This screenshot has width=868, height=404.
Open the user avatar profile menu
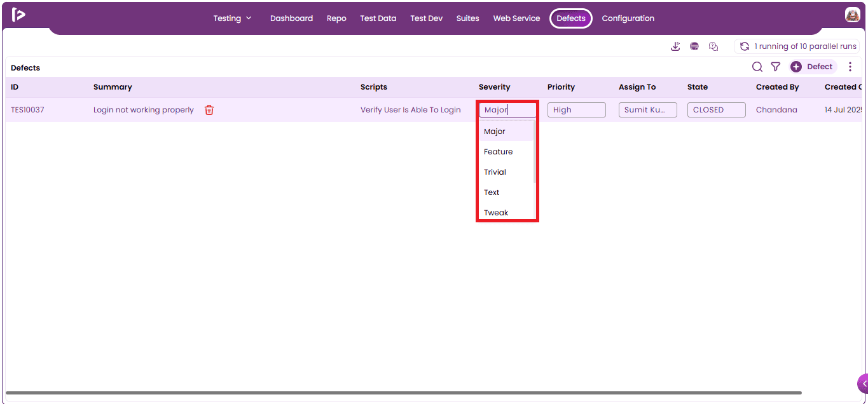pyautogui.click(x=852, y=15)
